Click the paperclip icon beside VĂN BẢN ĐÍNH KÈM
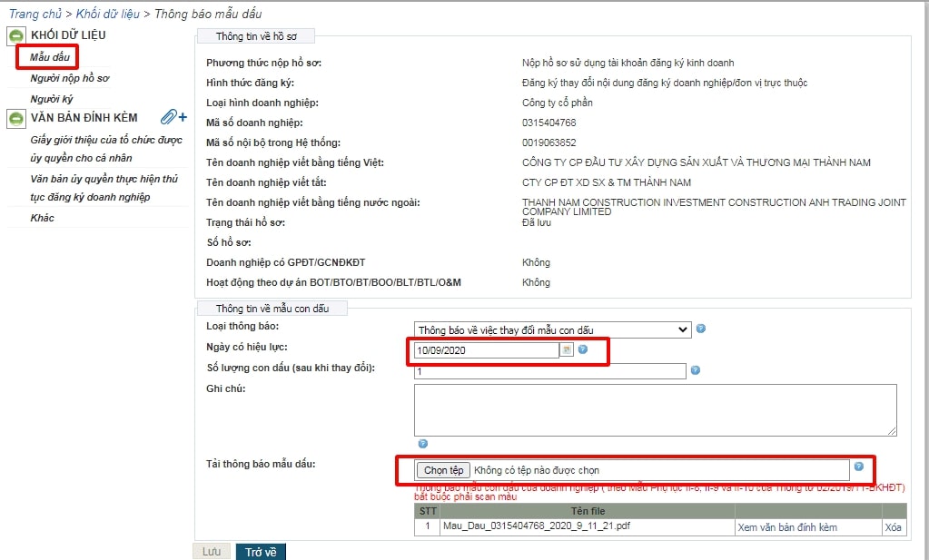Screen dimensions: 929x560 pyautogui.click(x=169, y=116)
